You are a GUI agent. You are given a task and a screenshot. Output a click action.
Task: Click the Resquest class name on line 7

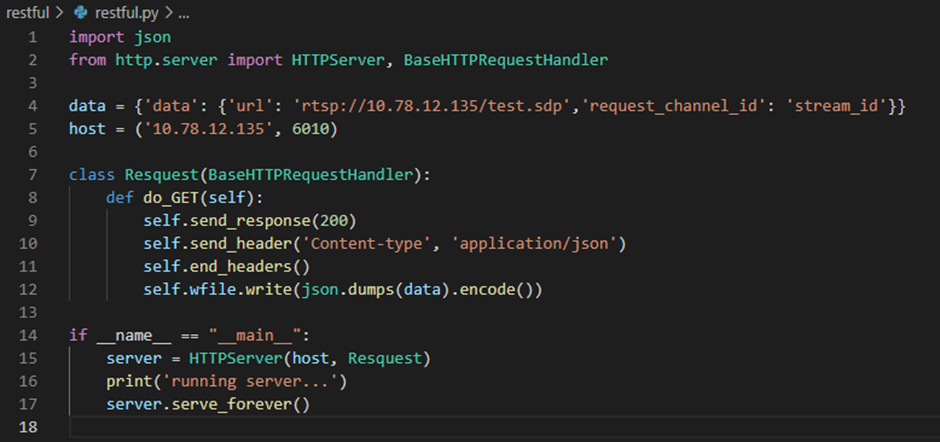coord(162,175)
